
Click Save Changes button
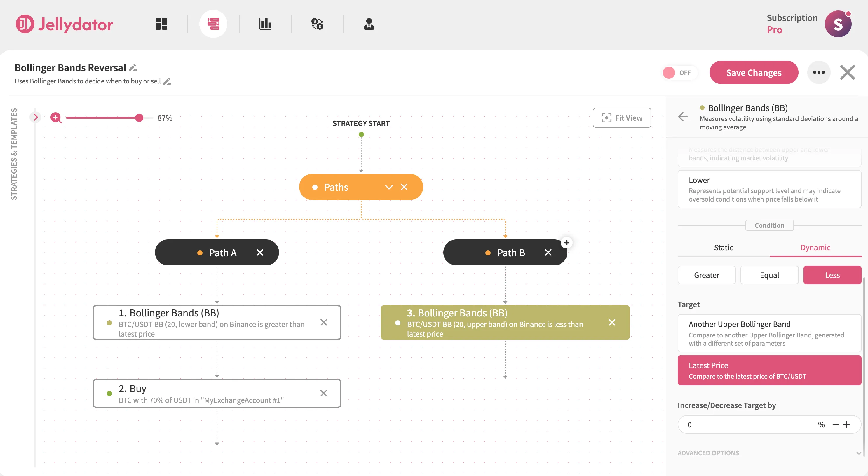pyautogui.click(x=754, y=72)
